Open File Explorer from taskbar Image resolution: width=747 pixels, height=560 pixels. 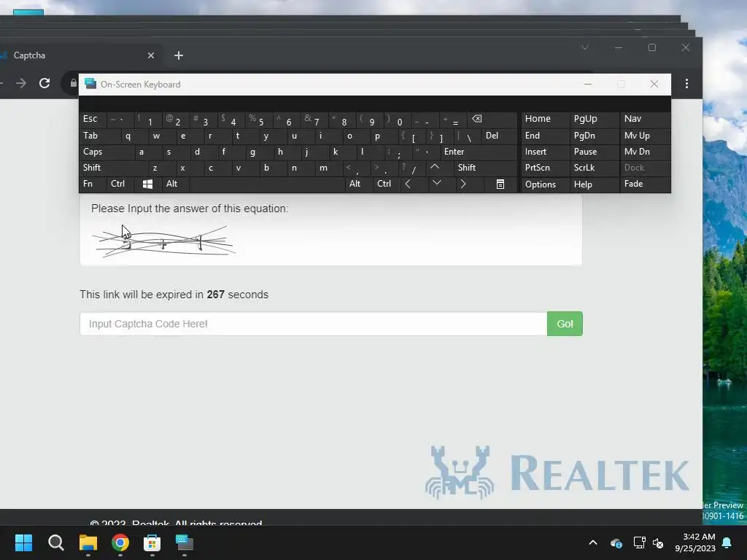tap(88, 542)
